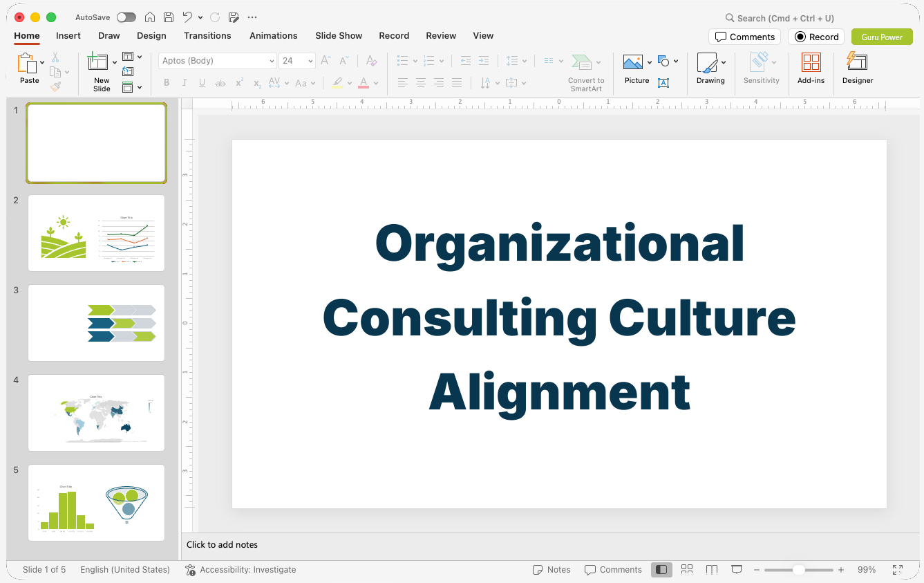This screenshot has height=583, width=924.
Task: Switch to the Slide Show tab
Action: tap(339, 35)
